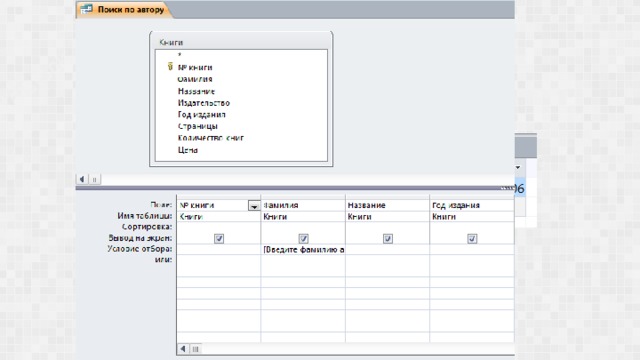This screenshot has height=360, width=640.
Task: Select '№ книги' field in Книги table list
Action: point(195,67)
